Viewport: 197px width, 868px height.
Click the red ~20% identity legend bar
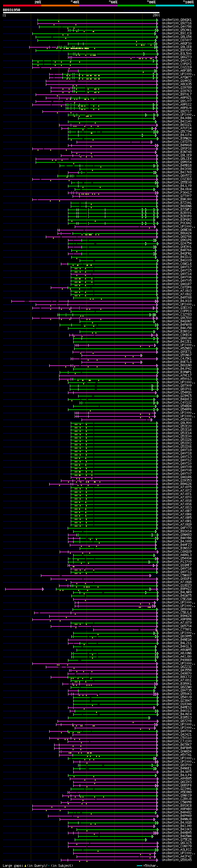22,6
